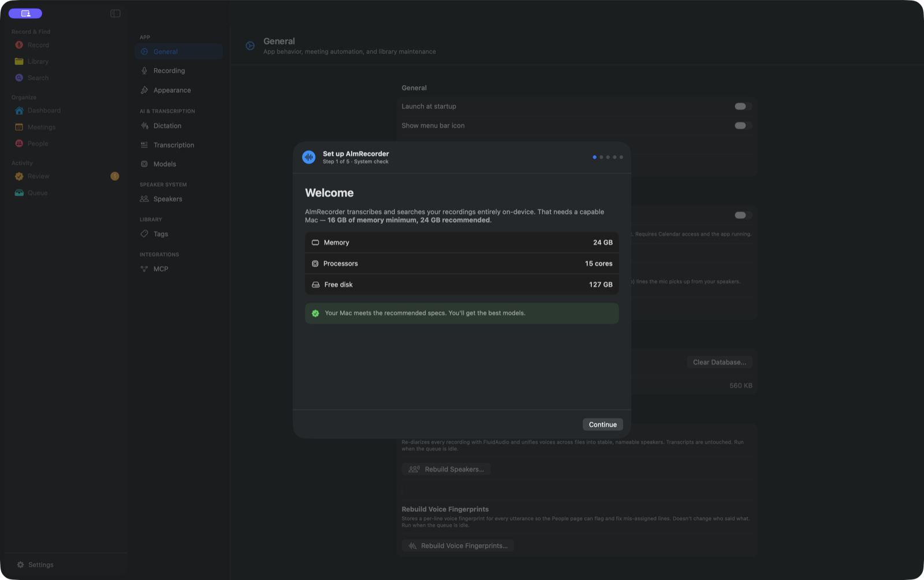Click the Processors CPU icon
The image size is (924, 580).
[315, 263]
